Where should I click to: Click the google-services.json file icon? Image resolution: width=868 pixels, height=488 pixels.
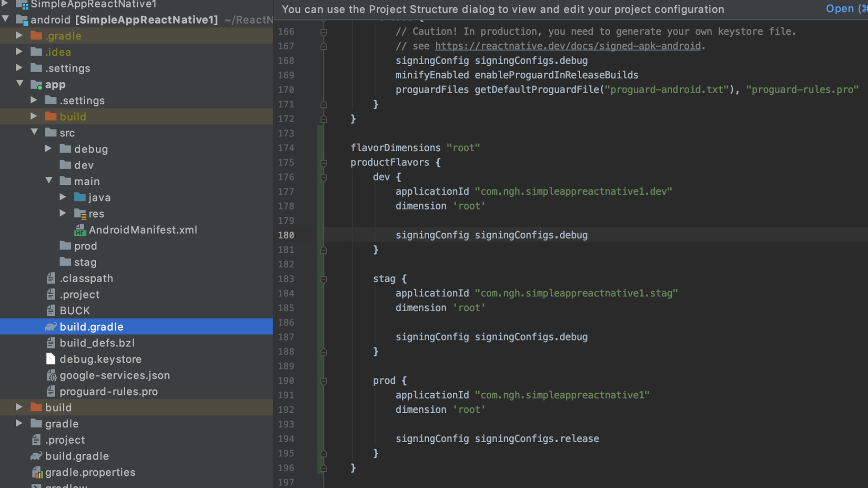coord(51,375)
